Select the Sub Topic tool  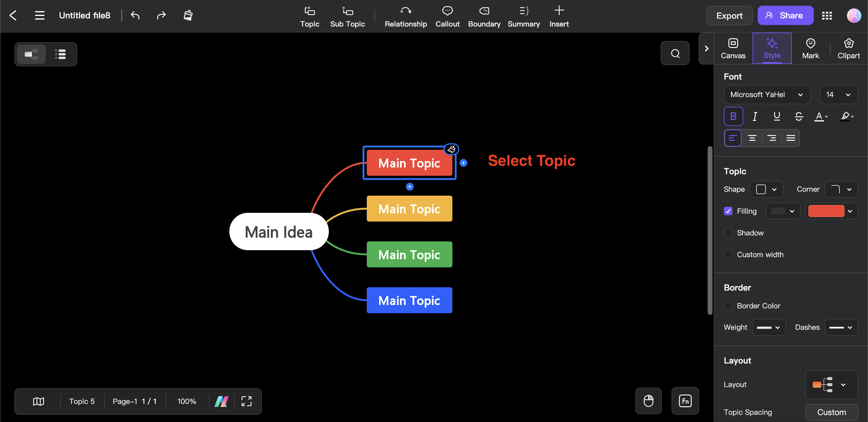point(348,15)
